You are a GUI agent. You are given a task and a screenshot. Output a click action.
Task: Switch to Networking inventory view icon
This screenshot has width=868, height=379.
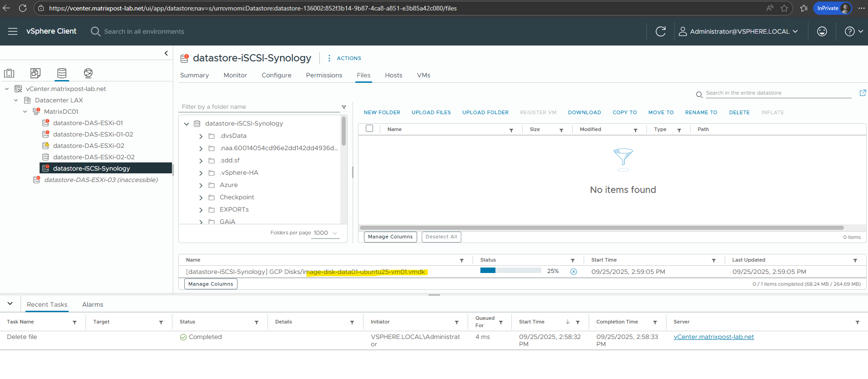[x=88, y=73]
